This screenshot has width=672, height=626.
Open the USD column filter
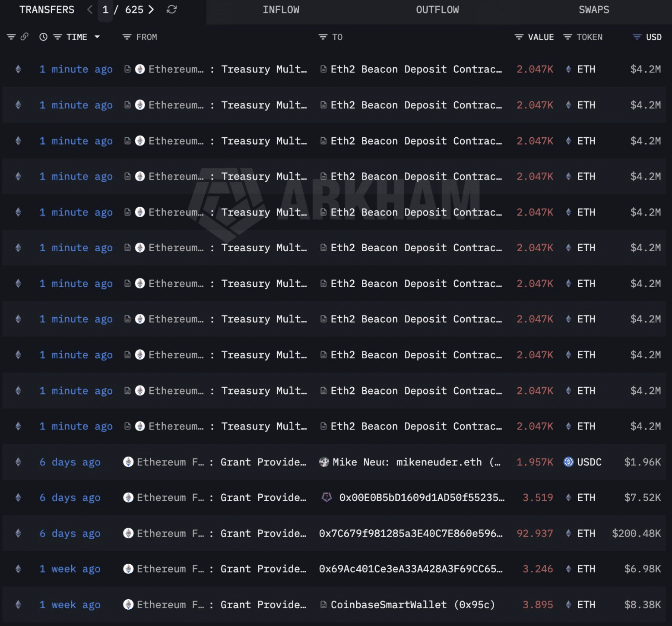pos(637,37)
